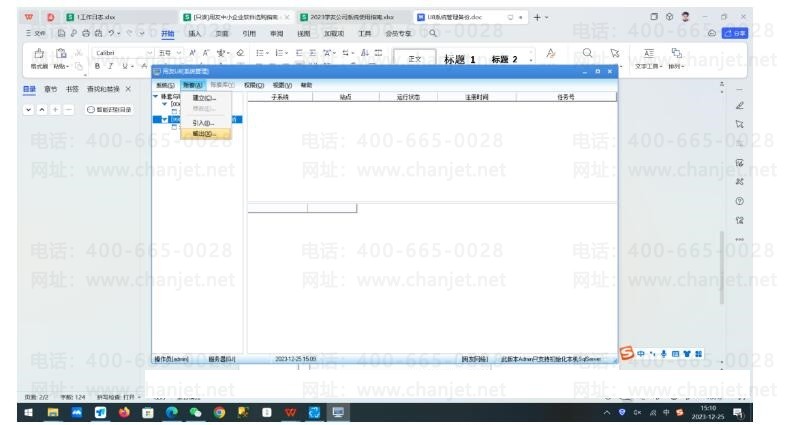
Task: Click the clear formatting eraser icon
Action: (x=240, y=53)
